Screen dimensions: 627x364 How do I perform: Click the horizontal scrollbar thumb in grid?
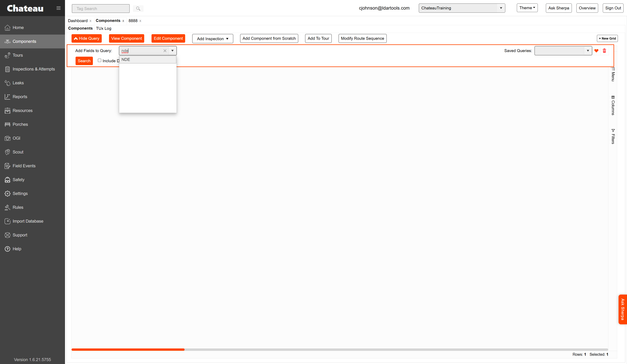pyautogui.click(x=128, y=350)
